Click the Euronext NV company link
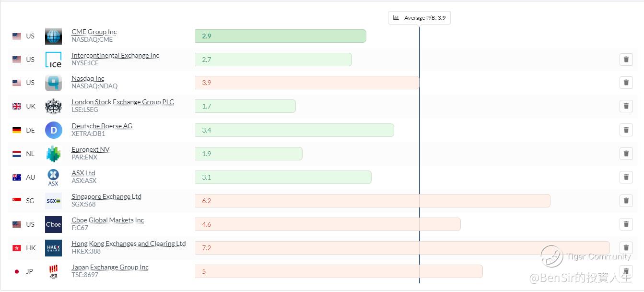644x292 pixels. click(x=91, y=150)
